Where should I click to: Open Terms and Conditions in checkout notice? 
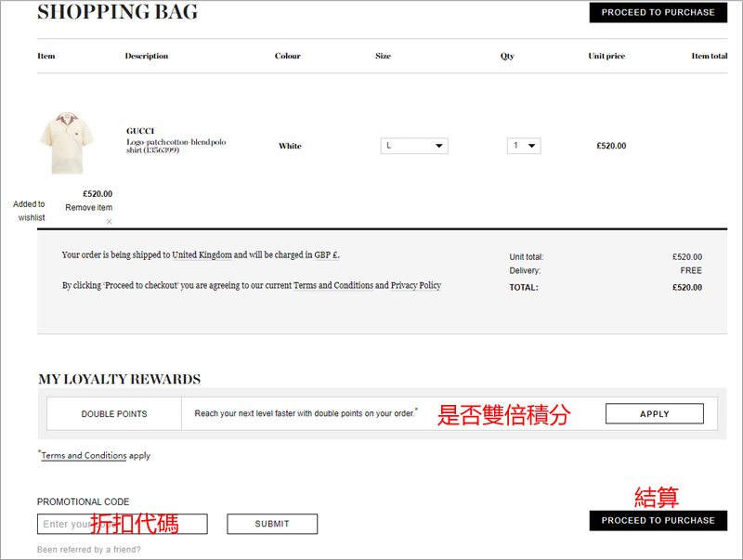[332, 286]
